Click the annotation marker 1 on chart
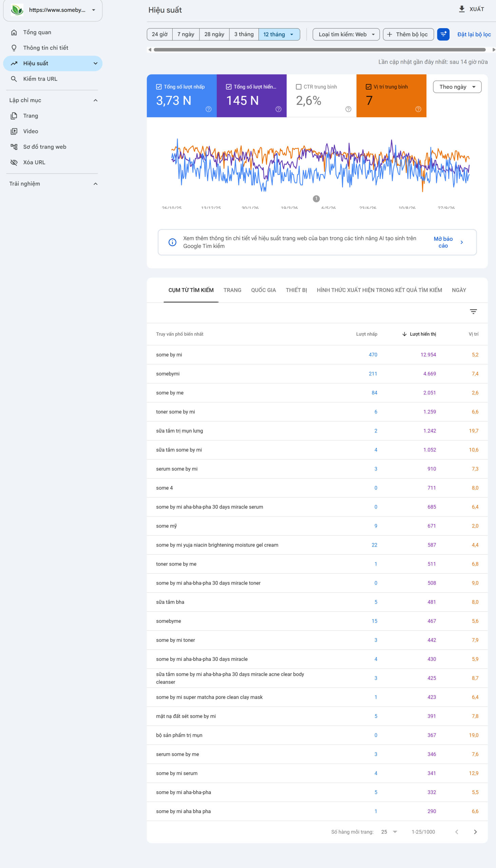The height and width of the screenshot is (868, 496). pyautogui.click(x=316, y=199)
